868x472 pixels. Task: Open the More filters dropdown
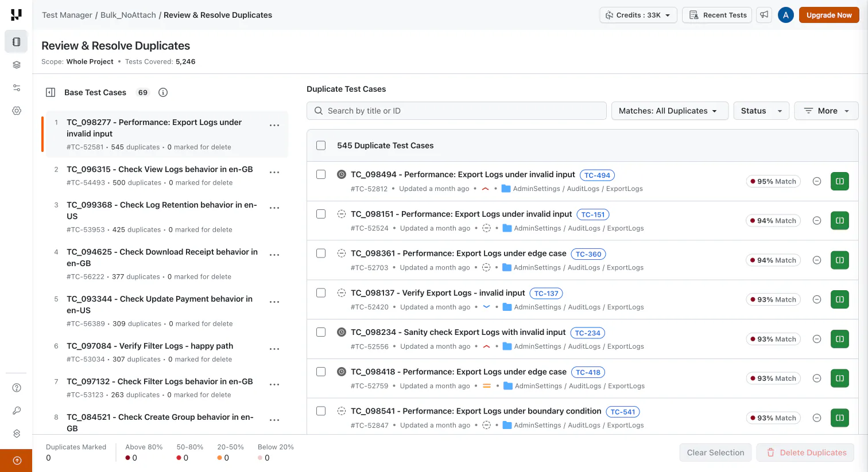(x=826, y=111)
